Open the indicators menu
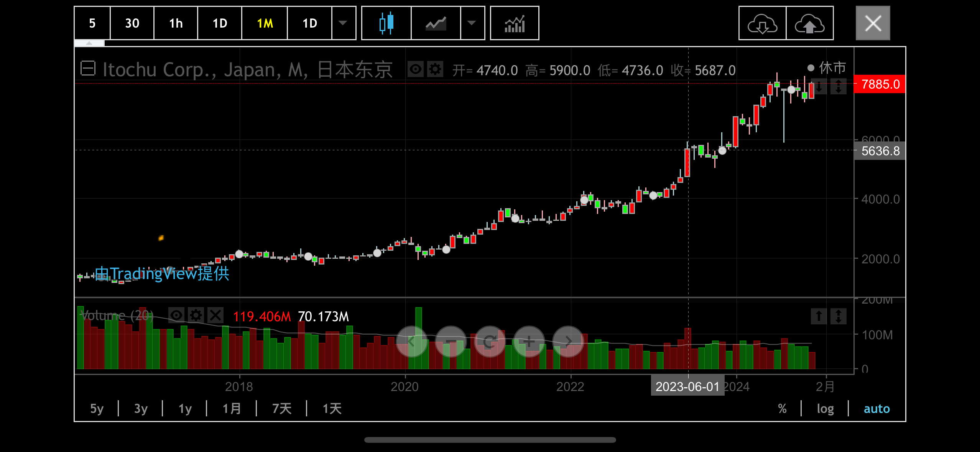The height and width of the screenshot is (452, 980). pyautogui.click(x=515, y=23)
